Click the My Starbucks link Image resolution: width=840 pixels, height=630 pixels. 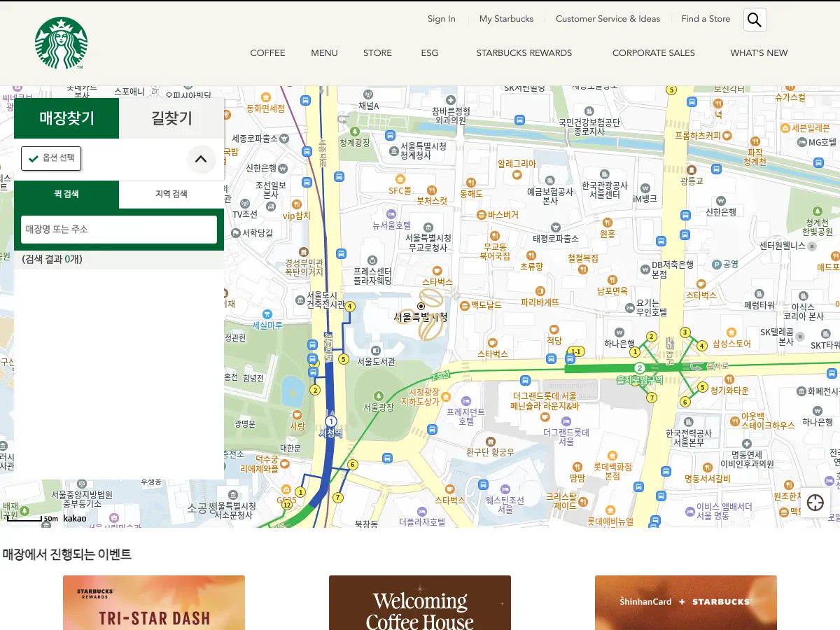[x=506, y=19]
